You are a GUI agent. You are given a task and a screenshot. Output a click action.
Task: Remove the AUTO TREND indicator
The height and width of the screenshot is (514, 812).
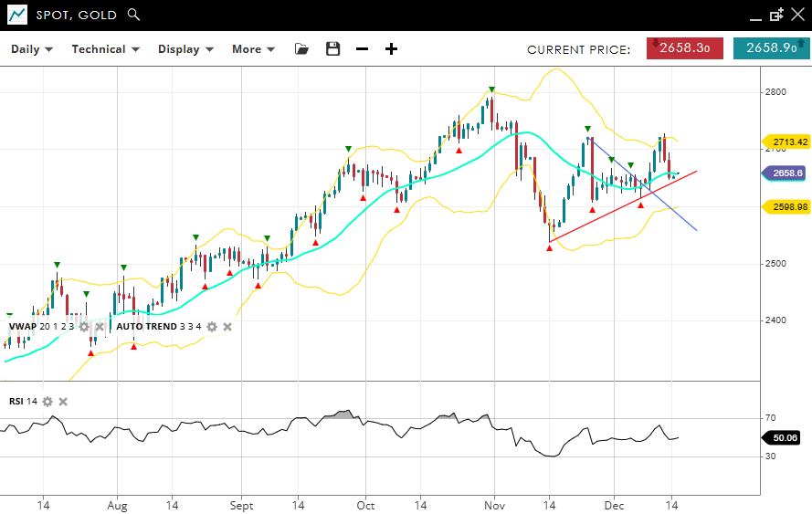[227, 327]
